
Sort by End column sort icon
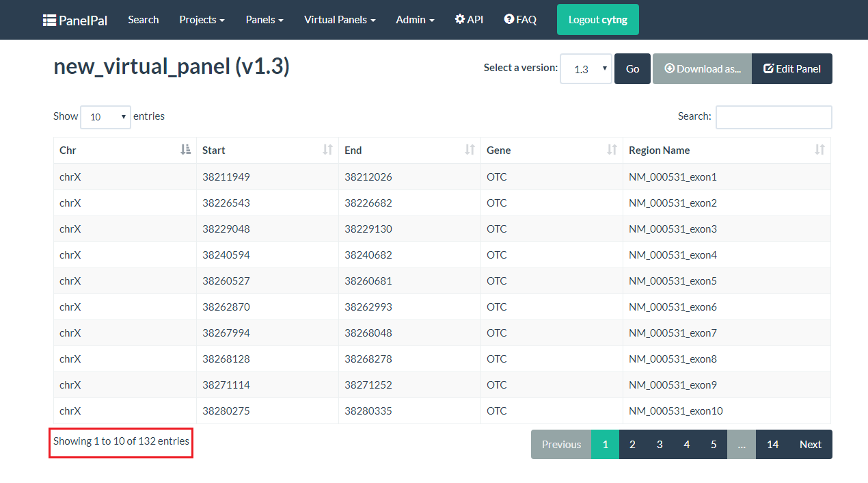pyautogui.click(x=470, y=150)
